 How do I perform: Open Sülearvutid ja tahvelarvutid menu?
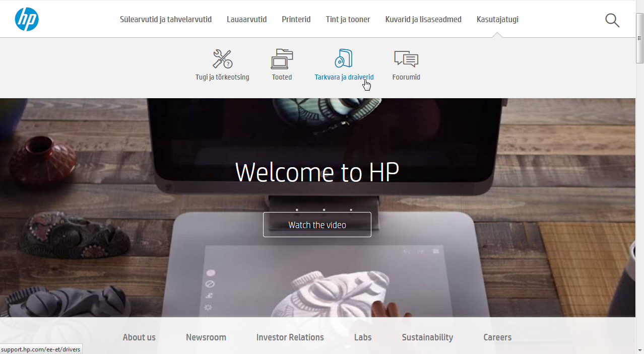pyautogui.click(x=166, y=20)
